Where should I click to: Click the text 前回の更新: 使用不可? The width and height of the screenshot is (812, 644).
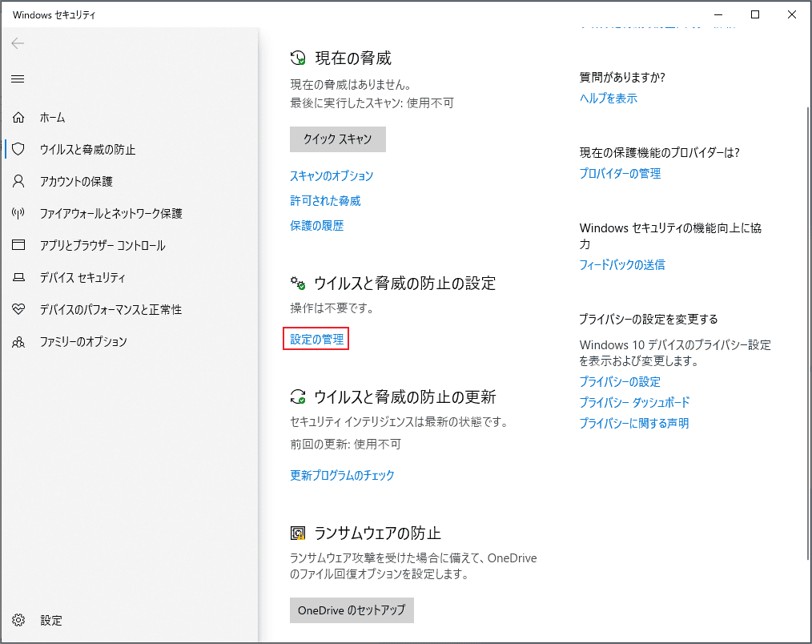click(345, 444)
